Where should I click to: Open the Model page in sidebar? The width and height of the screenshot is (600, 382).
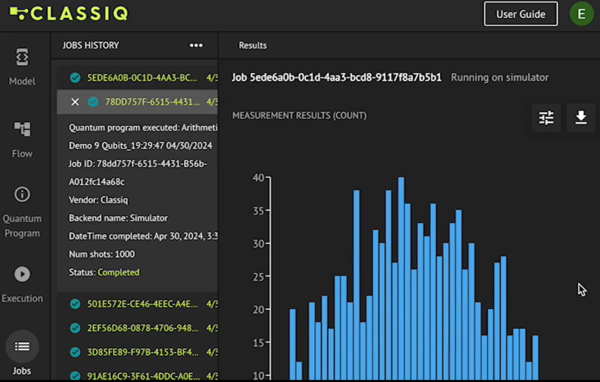(x=22, y=66)
